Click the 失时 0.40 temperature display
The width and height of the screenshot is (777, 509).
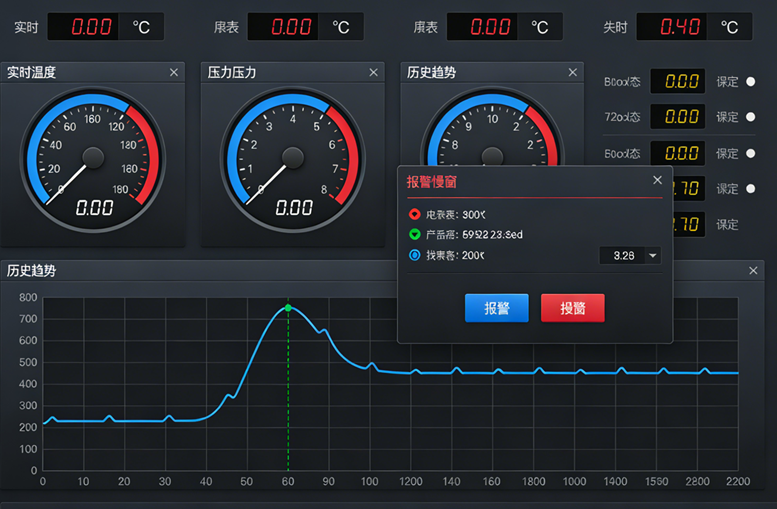680,27
